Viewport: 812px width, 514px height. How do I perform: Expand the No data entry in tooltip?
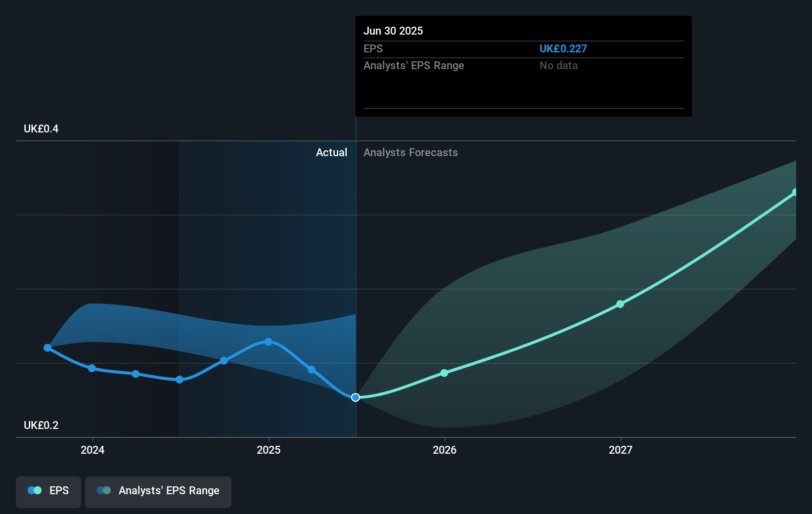[558, 65]
